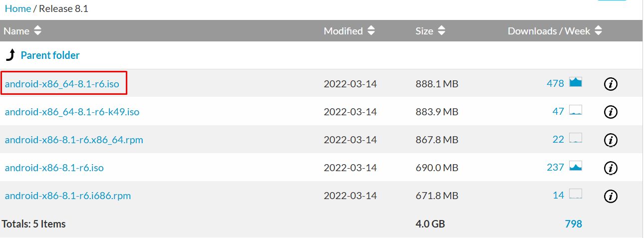View info icon for android-x86-8.1-r6.x86_64.rpm
644x238 pixels.
(x=610, y=140)
